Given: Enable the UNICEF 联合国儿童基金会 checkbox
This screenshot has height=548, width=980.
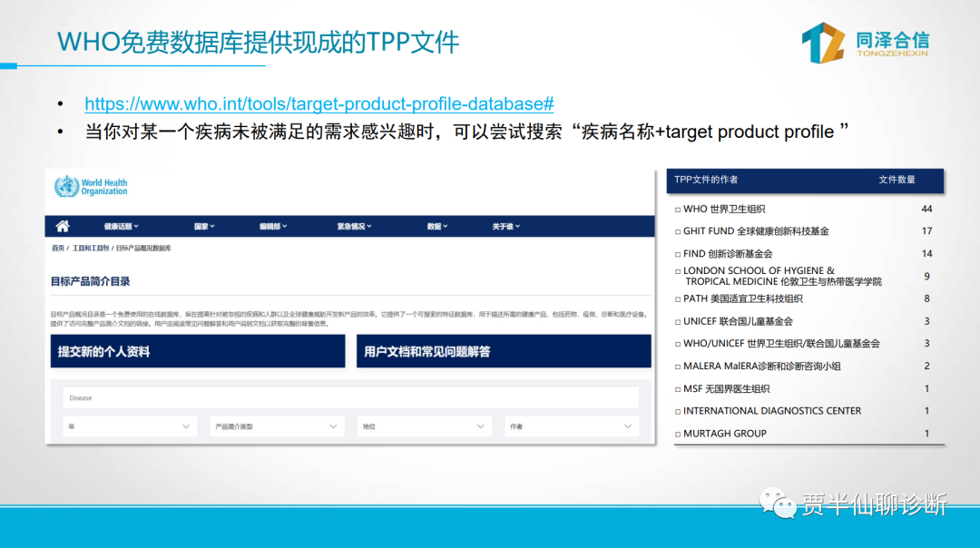Looking at the screenshot, I should tap(677, 322).
